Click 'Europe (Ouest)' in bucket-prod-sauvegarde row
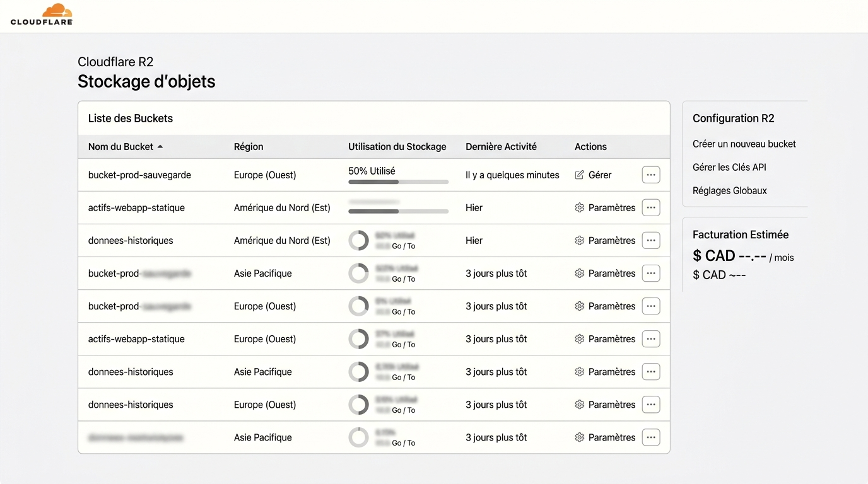The height and width of the screenshot is (484, 868). pos(265,175)
